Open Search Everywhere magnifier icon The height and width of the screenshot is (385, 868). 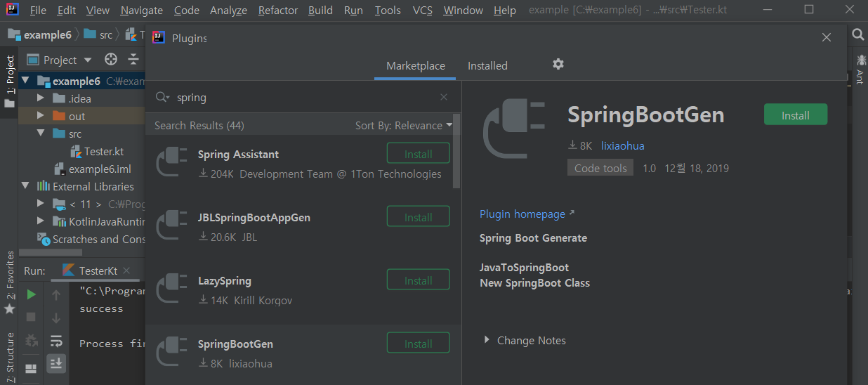coord(857,34)
